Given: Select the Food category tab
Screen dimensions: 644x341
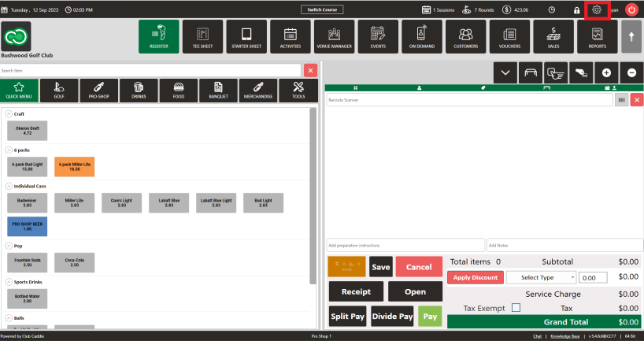Looking at the screenshot, I should click(179, 91).
